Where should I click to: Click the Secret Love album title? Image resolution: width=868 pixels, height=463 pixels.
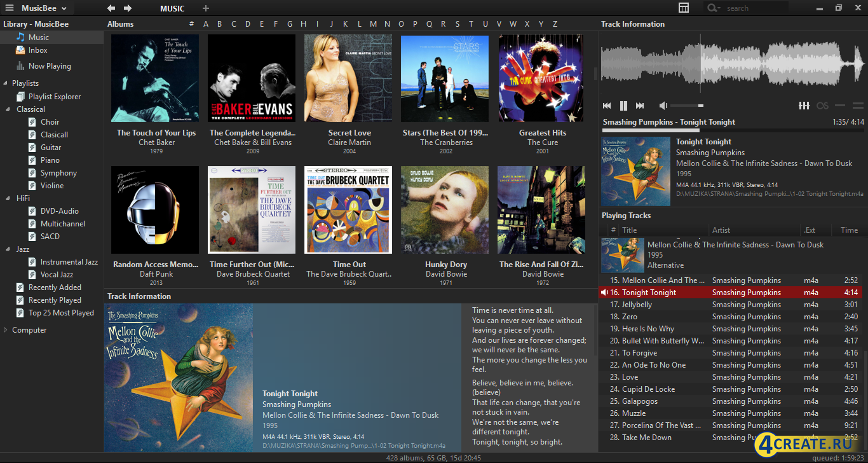click(349, 133)
